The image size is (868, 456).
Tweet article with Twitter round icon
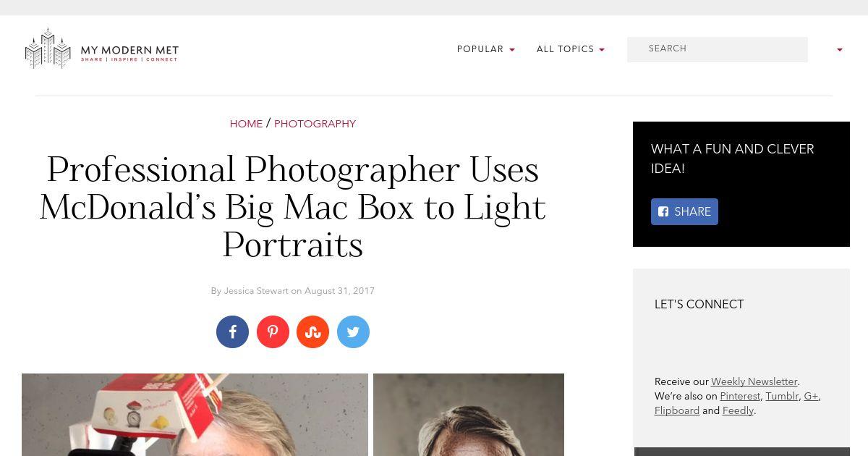point(353,332)
